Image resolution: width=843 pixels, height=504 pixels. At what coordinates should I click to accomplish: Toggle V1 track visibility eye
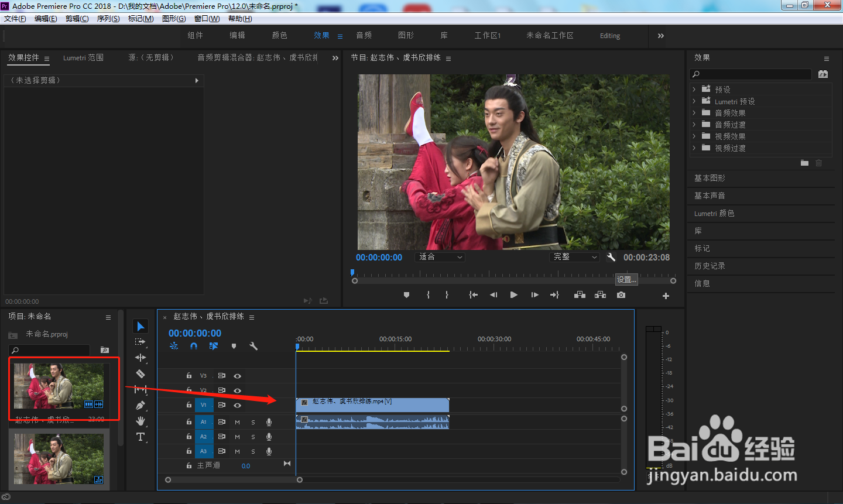(237, 405)
